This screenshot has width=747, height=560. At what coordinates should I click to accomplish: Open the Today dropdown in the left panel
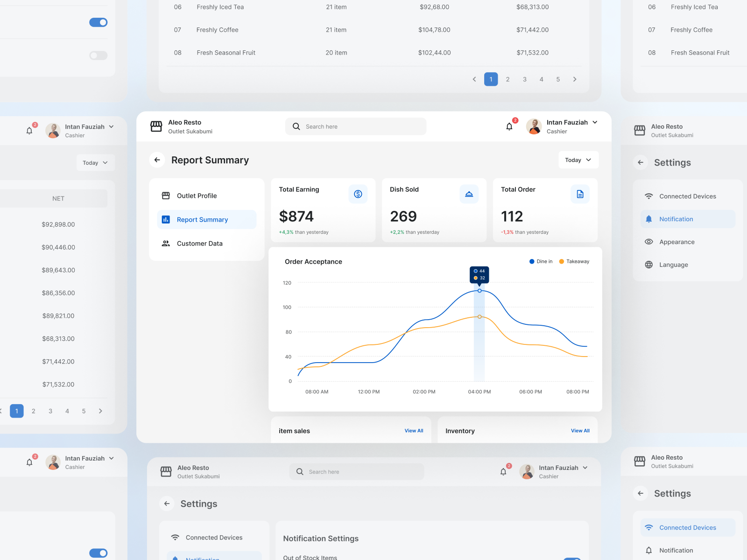[x=95, y=162]
